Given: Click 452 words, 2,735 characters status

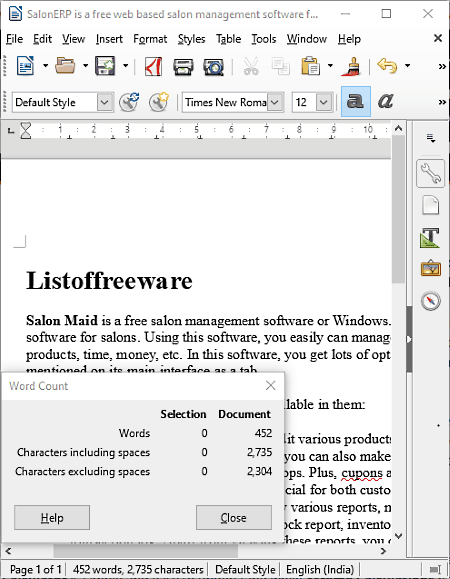Looking at the screenshot, I should click(138, 569).
